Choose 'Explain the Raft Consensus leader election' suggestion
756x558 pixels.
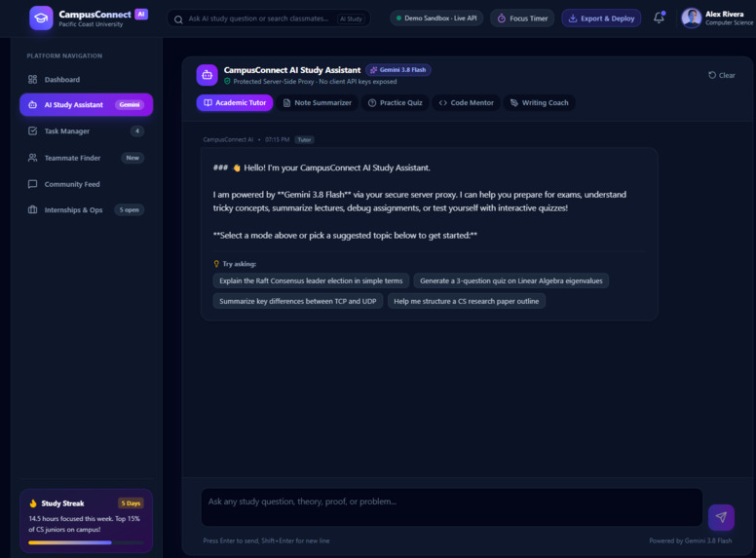point(311,280)
